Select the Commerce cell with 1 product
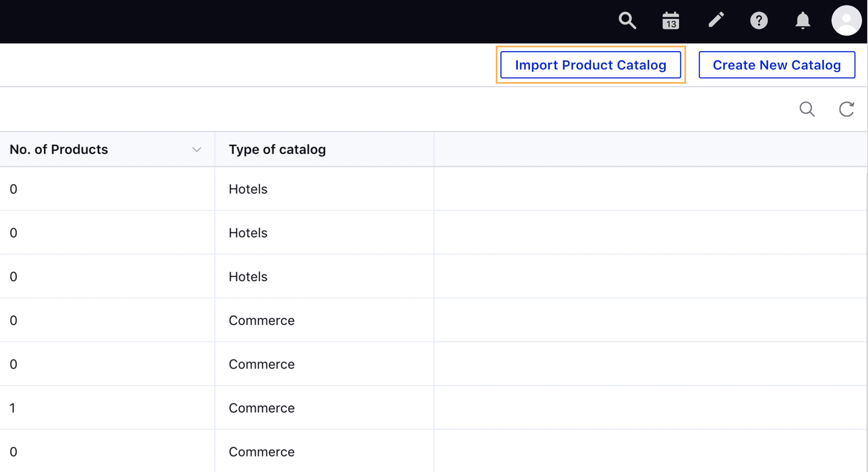 click(324, 408)
